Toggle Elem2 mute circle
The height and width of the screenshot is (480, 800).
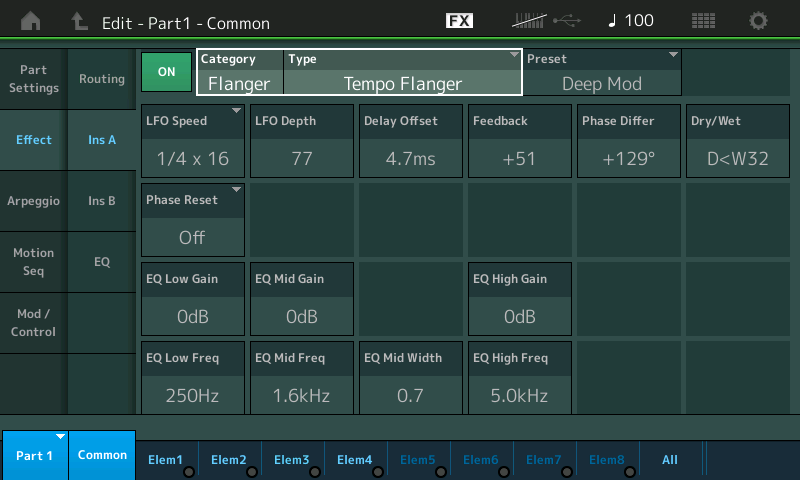[252, 472]
